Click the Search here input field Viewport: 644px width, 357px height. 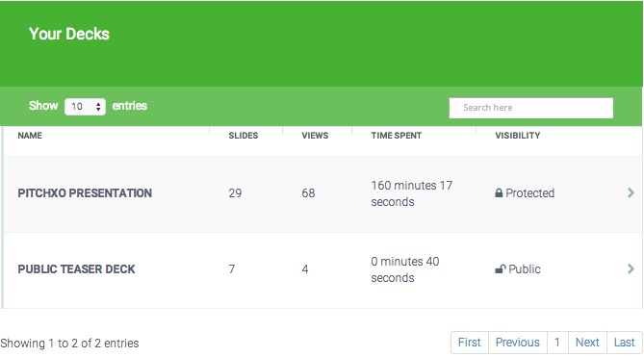coord(531,108)
